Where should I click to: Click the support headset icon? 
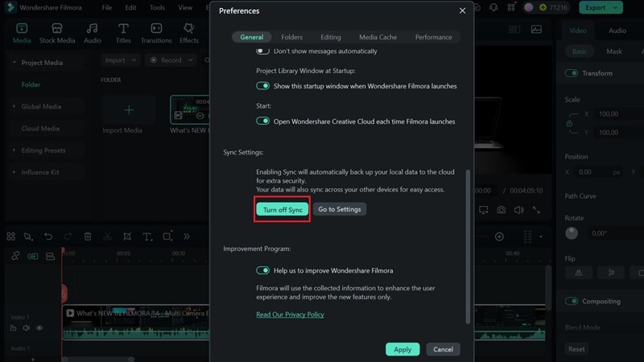493,7
